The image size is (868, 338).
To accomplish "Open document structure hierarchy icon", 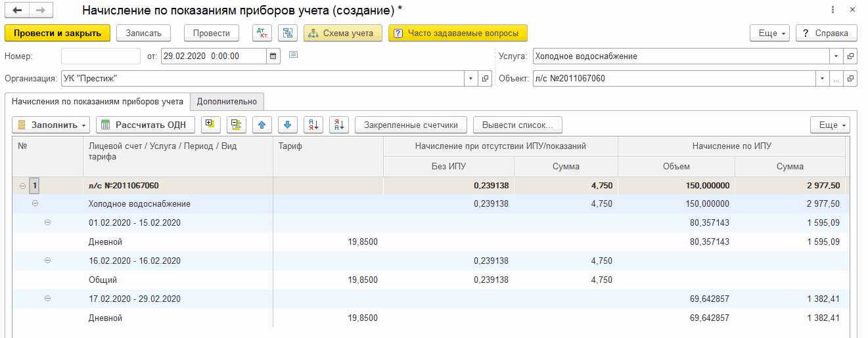I will tap(288, 33).
